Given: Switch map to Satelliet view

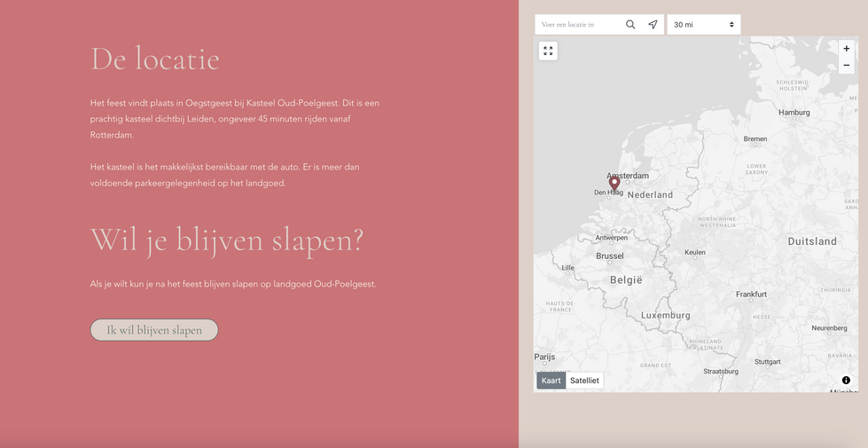Looking at the screenshot, I should tap(584, 381).
